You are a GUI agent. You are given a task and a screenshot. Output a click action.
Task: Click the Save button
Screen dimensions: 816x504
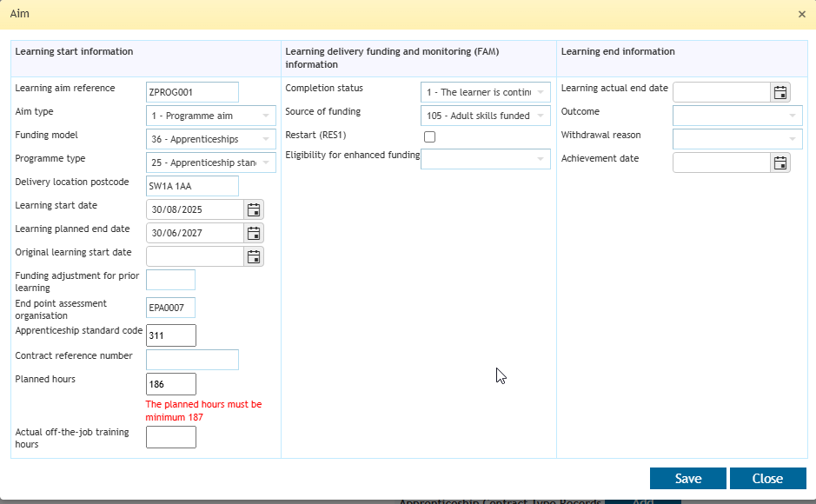click(x=688, y=479)
